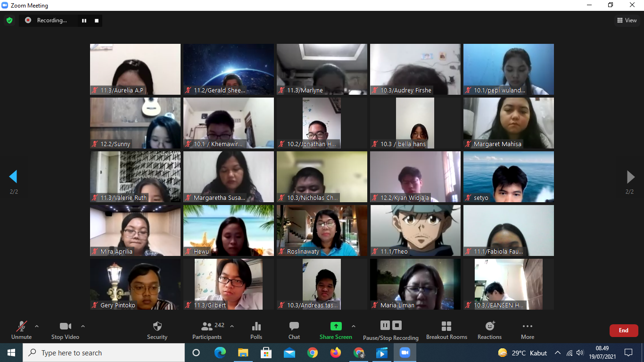Viewport: 644px width, 362px height.
Task: Click the green Share Screen icon
Action: click(x=336, y=326)
